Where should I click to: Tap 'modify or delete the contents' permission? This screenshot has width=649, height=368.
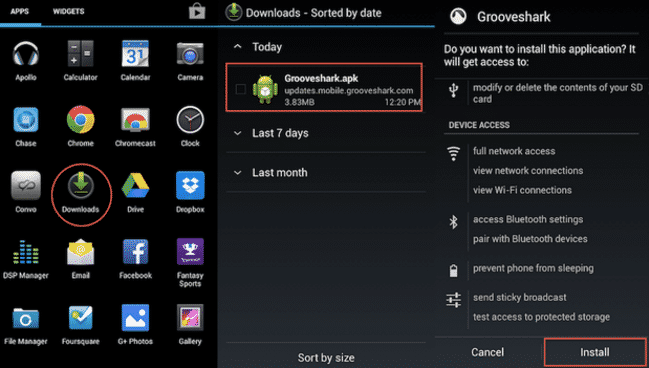[x=558, y=93]
